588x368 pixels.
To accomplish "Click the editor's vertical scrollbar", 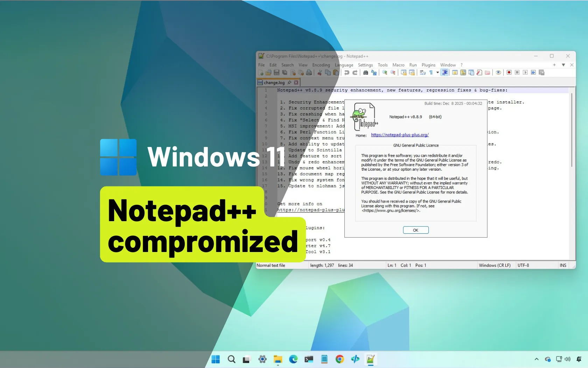I will point(572,130).
